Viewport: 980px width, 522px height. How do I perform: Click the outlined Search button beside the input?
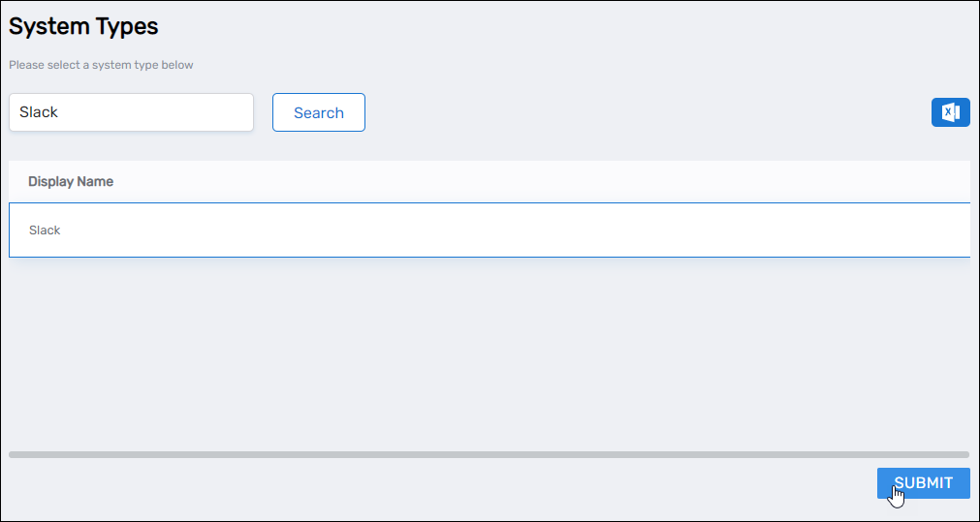point(318,112)
